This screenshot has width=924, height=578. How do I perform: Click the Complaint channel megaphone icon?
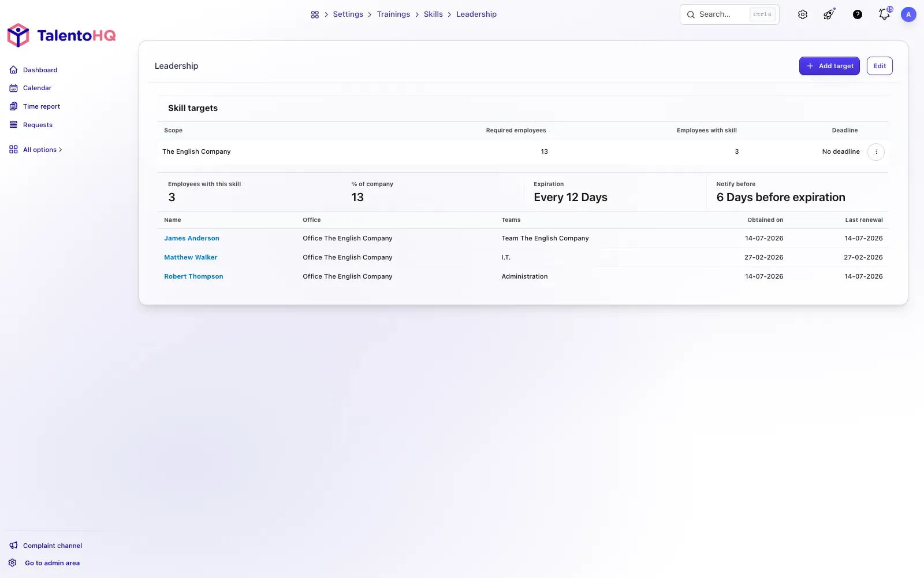click(x=13, y=546)
